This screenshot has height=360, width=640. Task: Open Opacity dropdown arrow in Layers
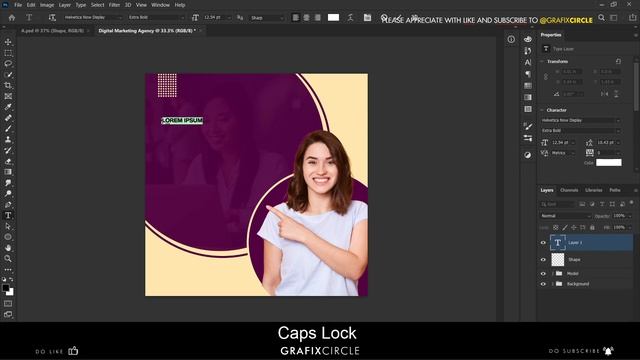coord(630,216)
